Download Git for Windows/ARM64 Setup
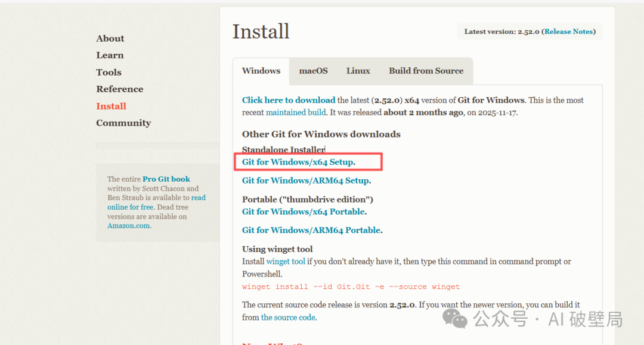The height and width of the screenshot is (345, 644). (x=305, y=181)
